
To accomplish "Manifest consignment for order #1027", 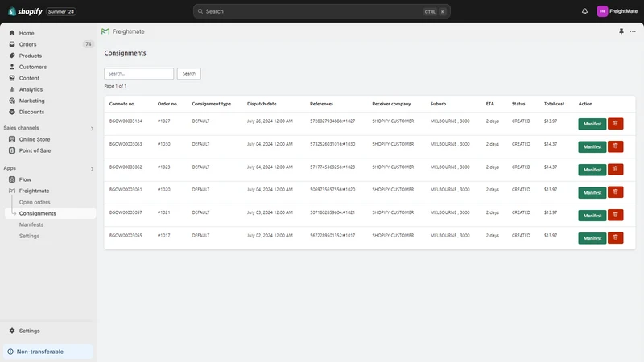I will (x=592, y=124).
